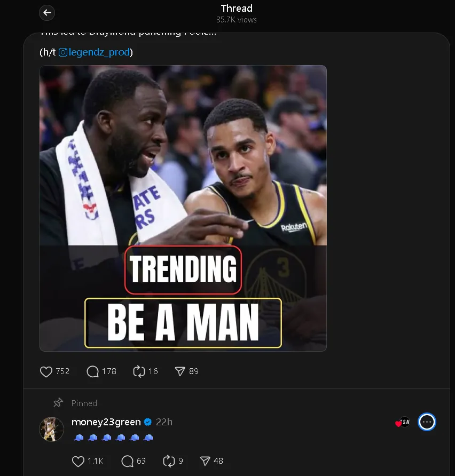
Task: Click the 35.7K views count
Action: (237, 20)
